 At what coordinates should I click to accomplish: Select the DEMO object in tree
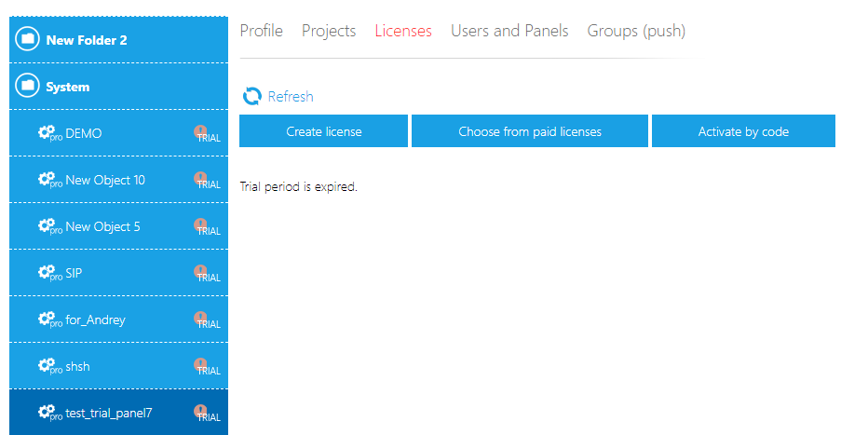[84, 133]
